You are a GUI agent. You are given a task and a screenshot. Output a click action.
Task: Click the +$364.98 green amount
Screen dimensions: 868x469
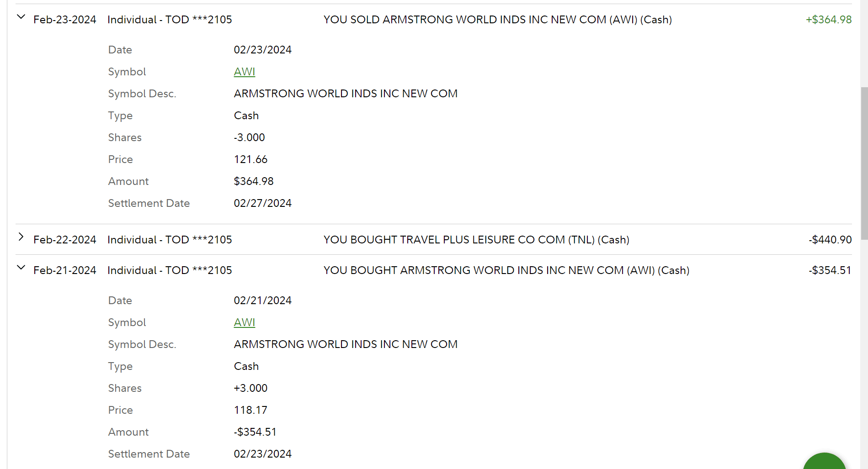pyautogui.click(x=828, y=20)
